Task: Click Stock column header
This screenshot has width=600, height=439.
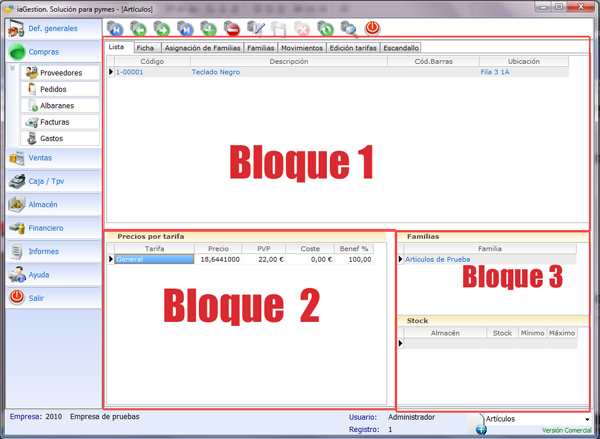Action: pos(502,333)
